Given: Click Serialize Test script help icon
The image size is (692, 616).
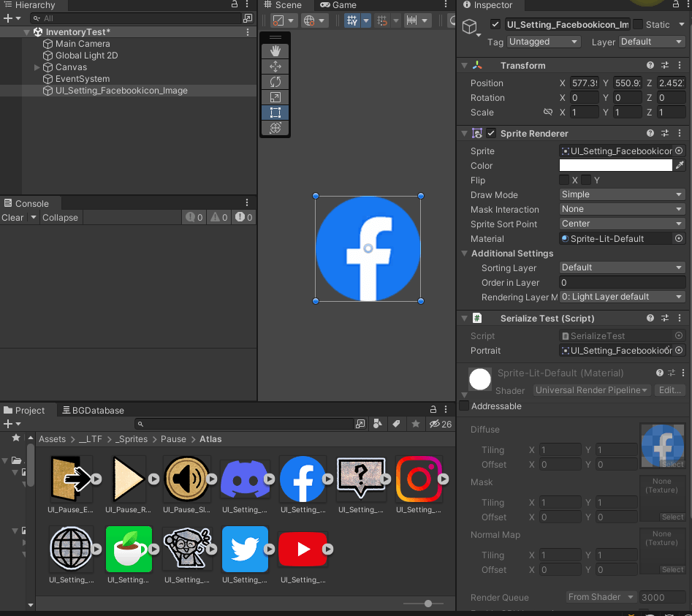Looking at the screenshot, I should pos(650,318).
